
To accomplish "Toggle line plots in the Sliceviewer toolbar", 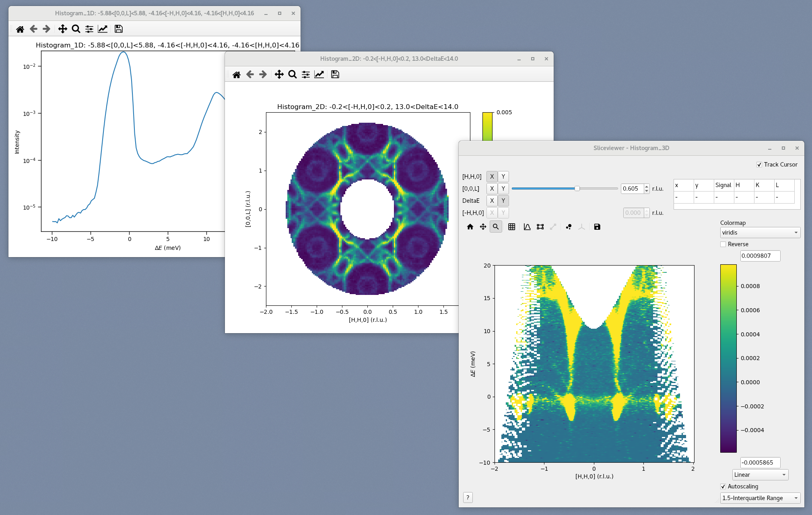I will tap(527, 227).
